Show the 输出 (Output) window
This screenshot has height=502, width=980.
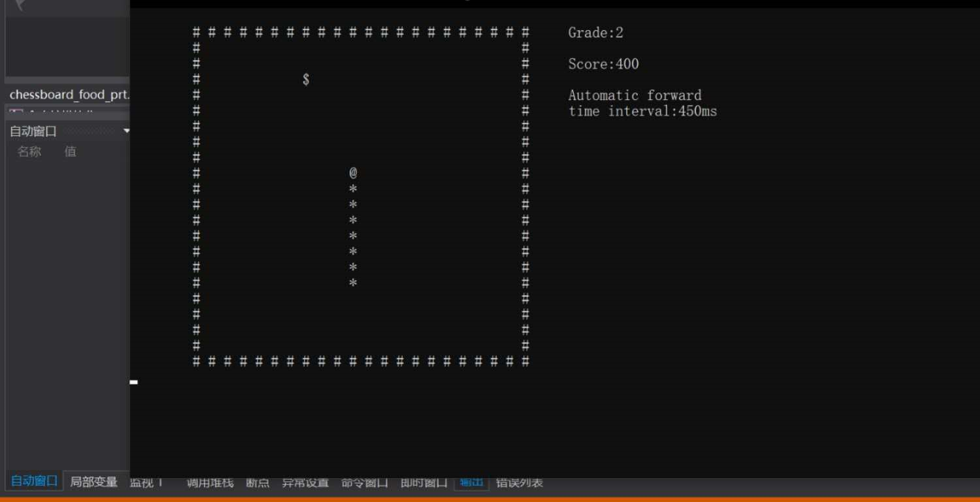[471, 483]
